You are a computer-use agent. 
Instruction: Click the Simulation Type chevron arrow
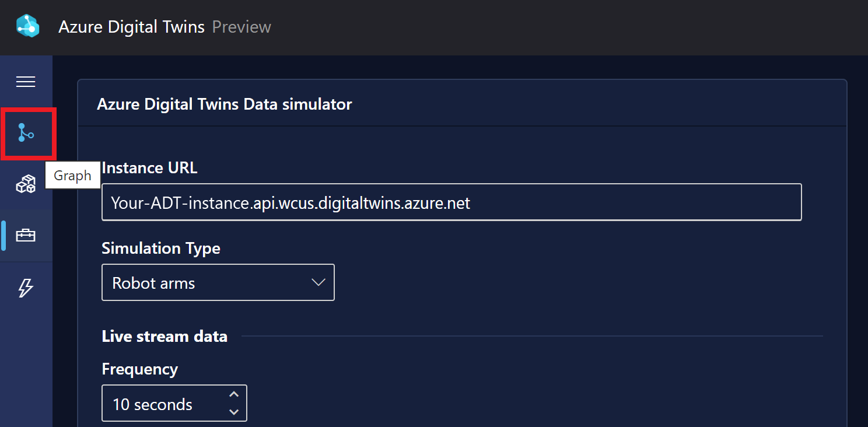pos(318,282)
